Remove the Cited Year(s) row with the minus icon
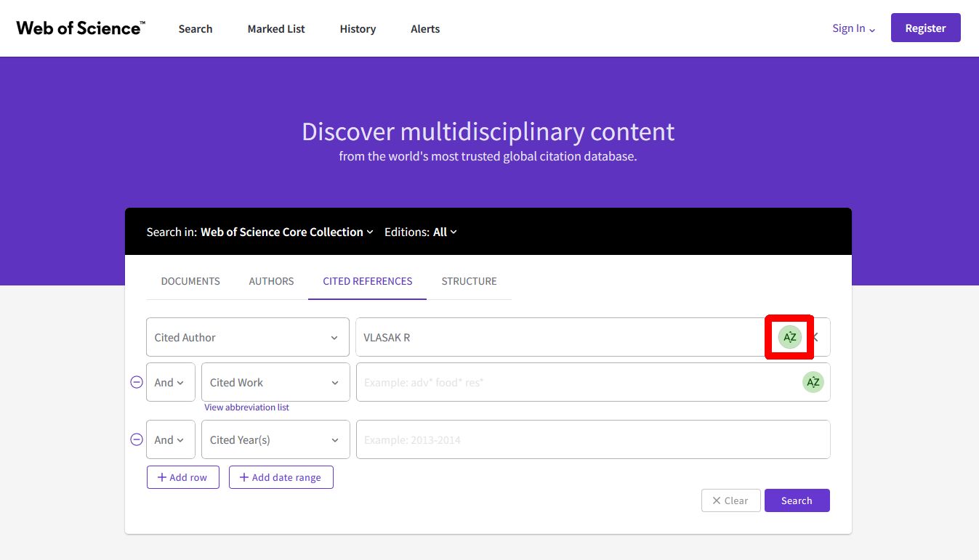 [137, 439]
